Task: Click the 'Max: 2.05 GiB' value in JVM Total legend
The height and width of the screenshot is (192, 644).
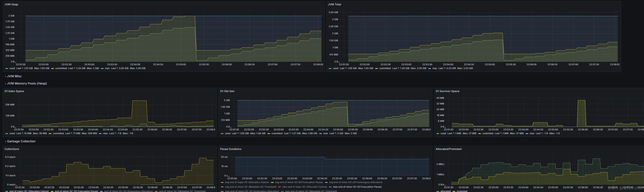Action: pyautogui.click(x=418, y=68)
